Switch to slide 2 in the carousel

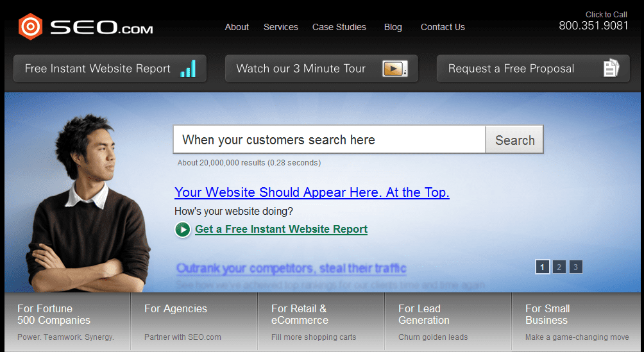(559, 267)
